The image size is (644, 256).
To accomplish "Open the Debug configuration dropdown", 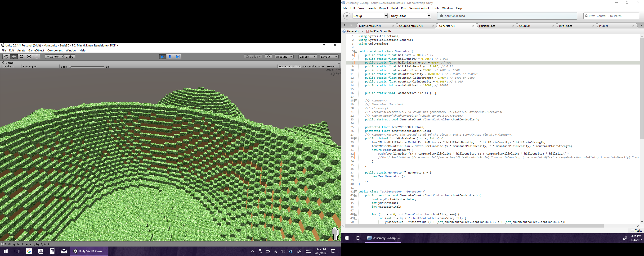I will (370, 16).
